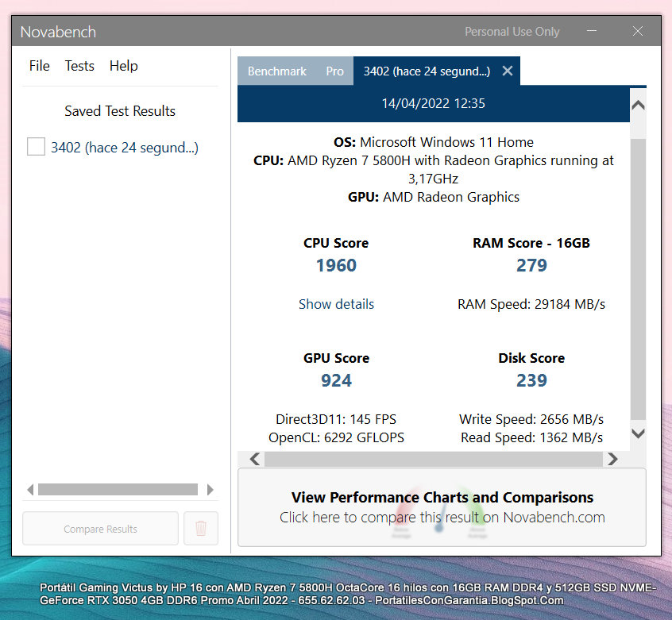The width and height of the screenshot is (672, 620).
Task: Click the results vertical scrollbar thumb
Action: (x=638, y=279)
